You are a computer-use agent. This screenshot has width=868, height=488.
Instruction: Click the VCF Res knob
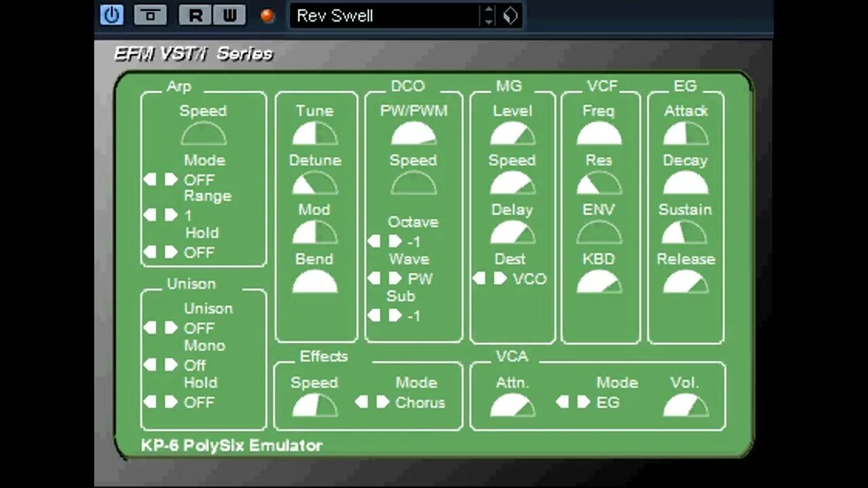pos(599,184)
